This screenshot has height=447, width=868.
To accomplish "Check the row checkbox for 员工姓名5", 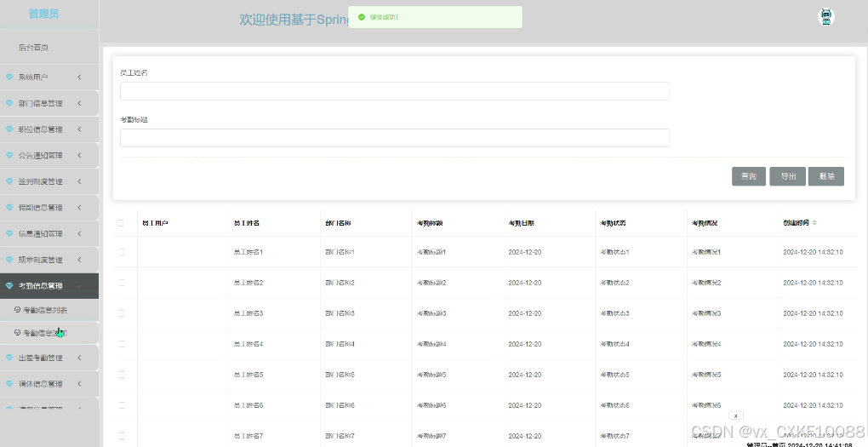I will [x=122, y=375].
